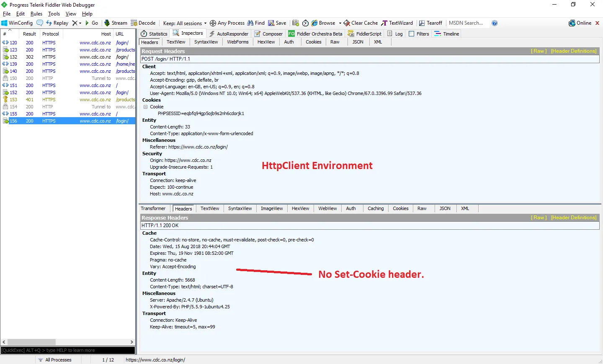
Task: Sort sessions by the Protocol column
Action: [51, 34]
